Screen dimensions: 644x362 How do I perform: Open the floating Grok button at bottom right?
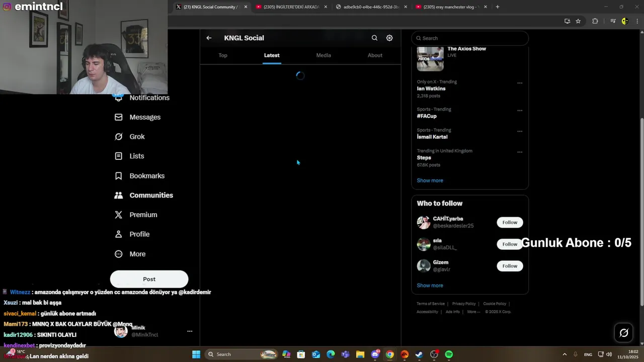click(624, 332)
